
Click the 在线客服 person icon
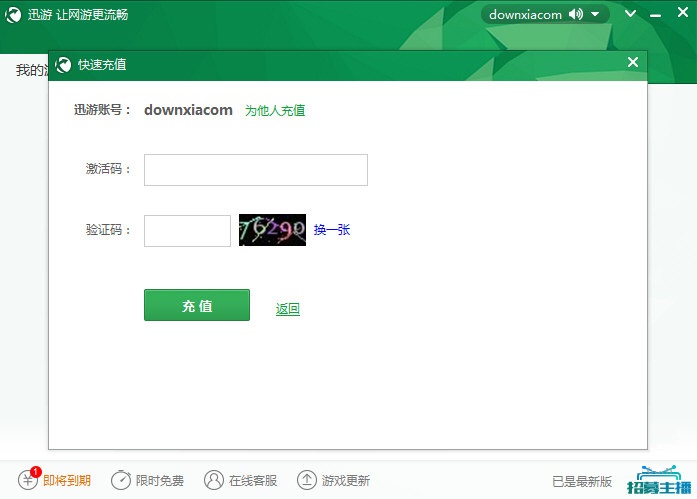pyautogui.click(x=214, y=480)
